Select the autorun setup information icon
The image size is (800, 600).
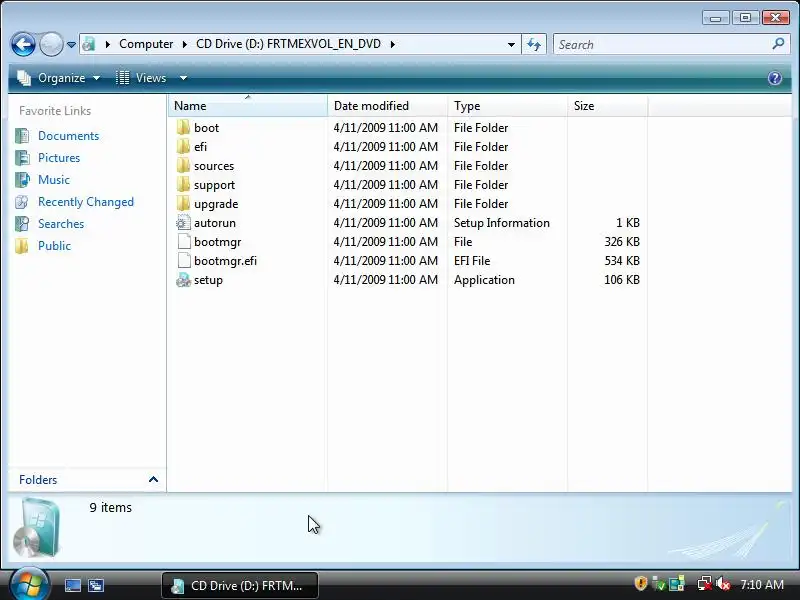[x=183, y=223]
